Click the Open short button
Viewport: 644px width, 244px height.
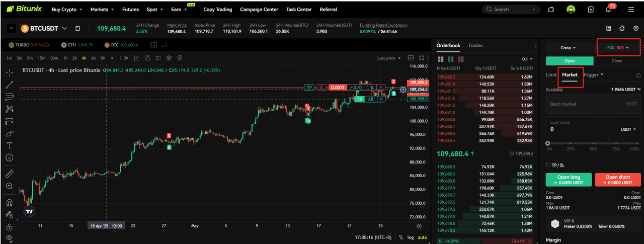click(618, 180)
